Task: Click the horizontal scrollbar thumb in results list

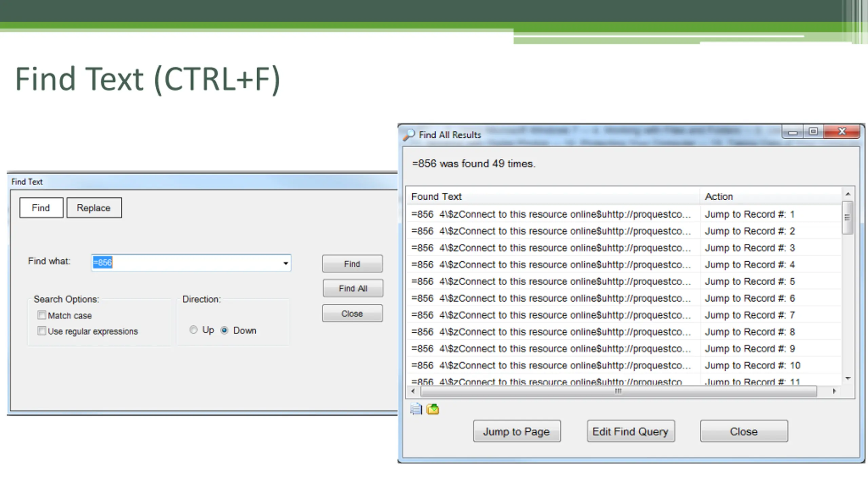Action: [618, 391]
